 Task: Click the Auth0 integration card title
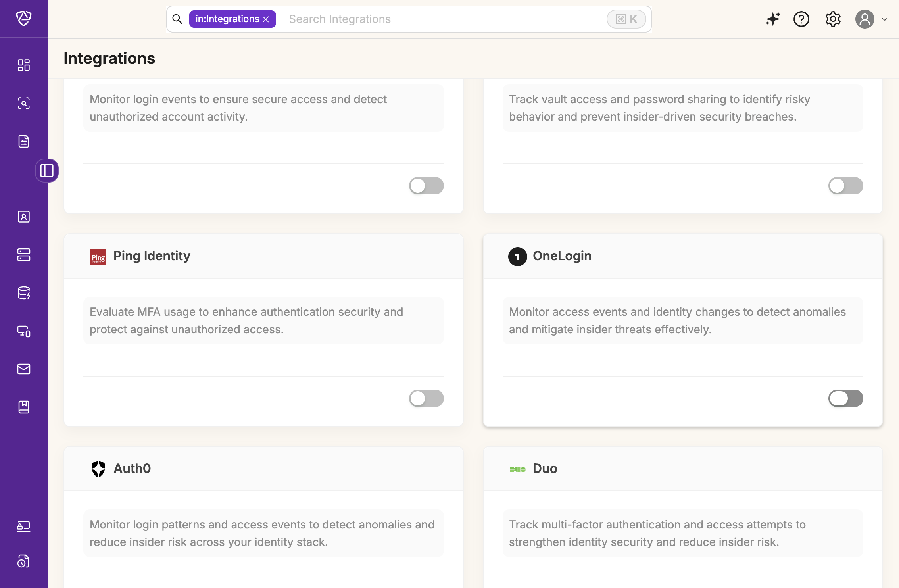(x=132, y=469)
